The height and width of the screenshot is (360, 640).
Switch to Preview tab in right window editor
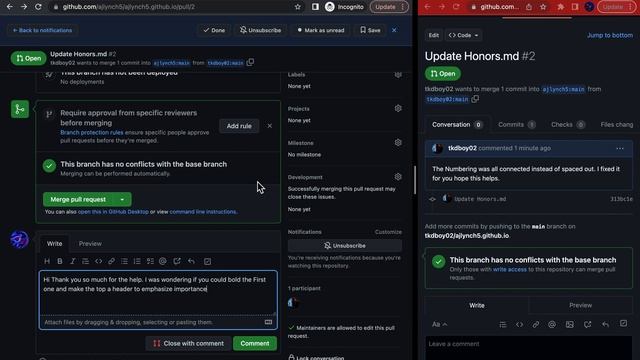tap(580, 305)
